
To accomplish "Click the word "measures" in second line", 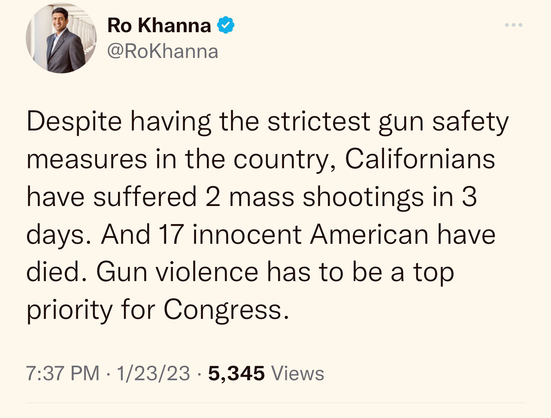I will click(87, 159).
